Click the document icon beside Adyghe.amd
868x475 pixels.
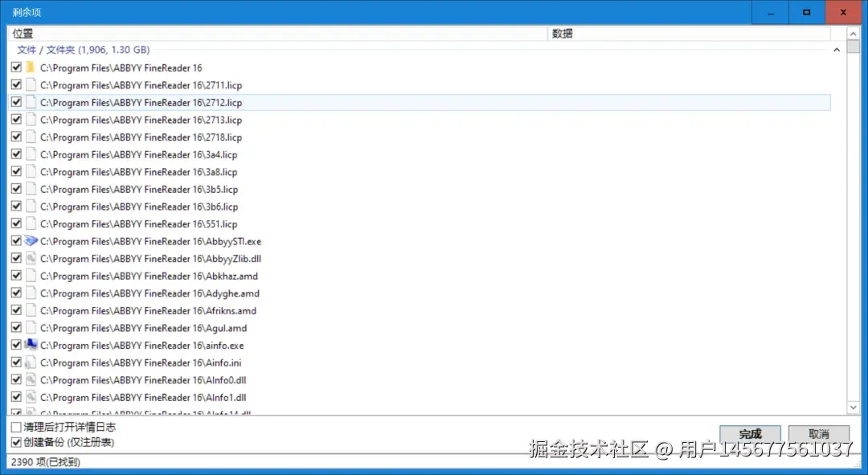coord(31,293)
